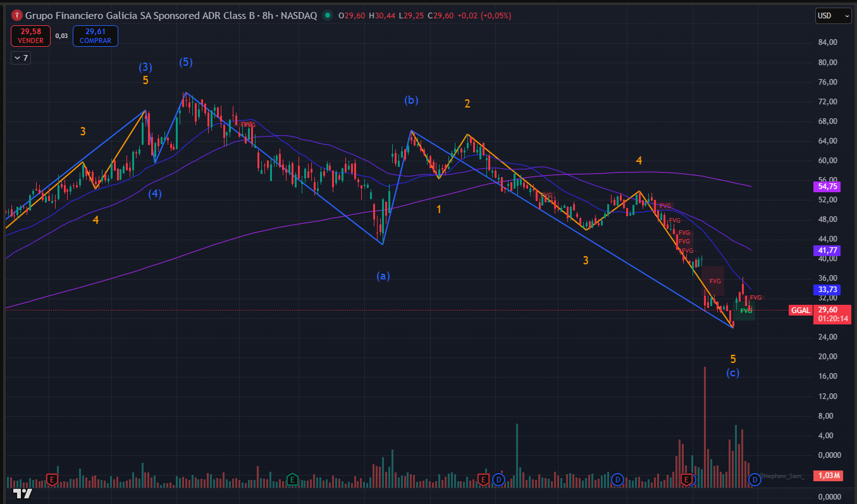
Task: Select the blue (c) wave label
Action: (x=732, y=373)
